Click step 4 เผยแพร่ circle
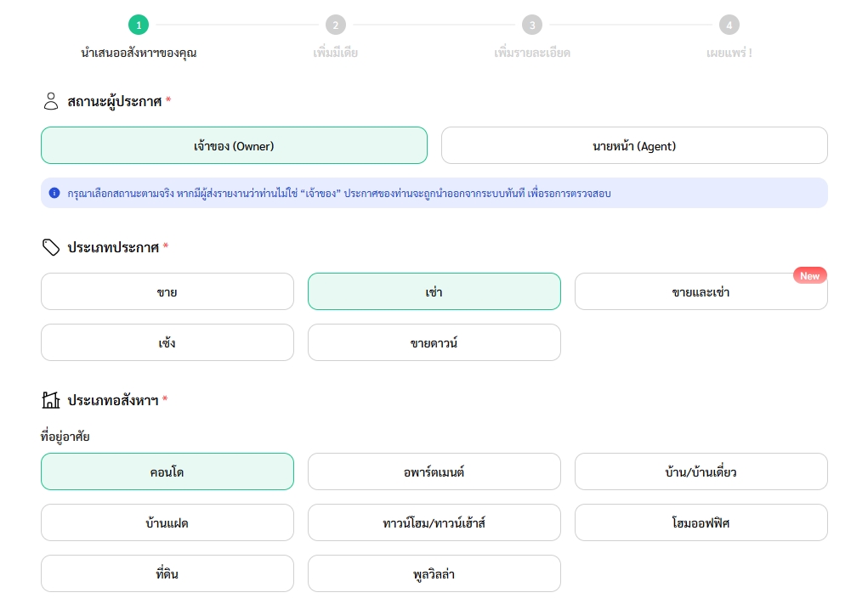This screenshot has height=604, width=868. tap(729, 25)
